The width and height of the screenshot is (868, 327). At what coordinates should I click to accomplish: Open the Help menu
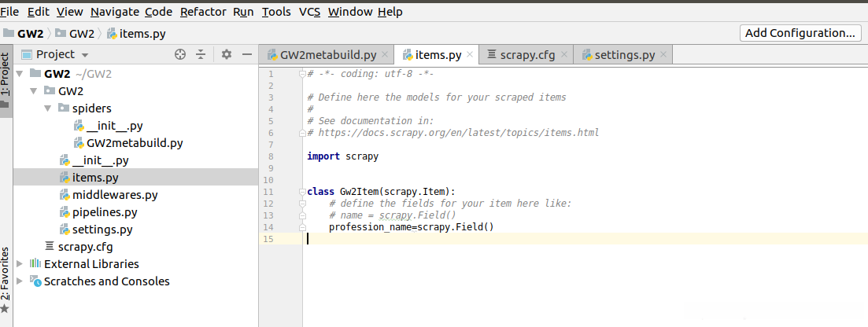[390, 12]
